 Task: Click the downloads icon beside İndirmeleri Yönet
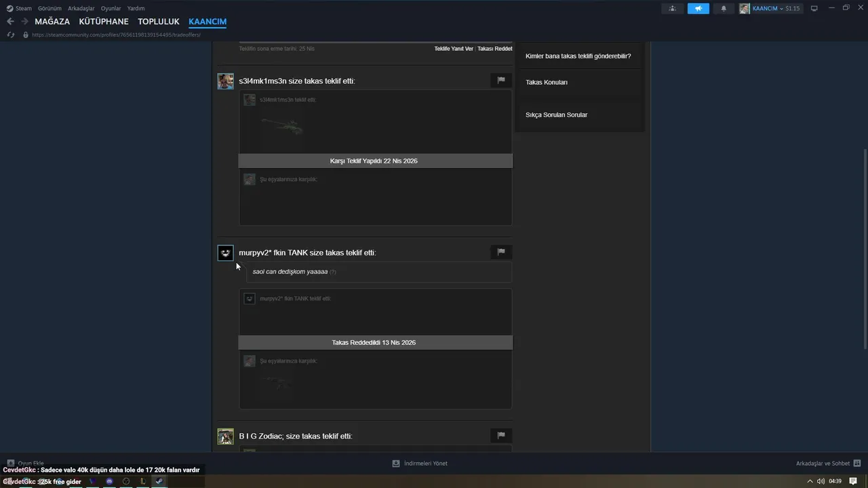tap(396, 464)
